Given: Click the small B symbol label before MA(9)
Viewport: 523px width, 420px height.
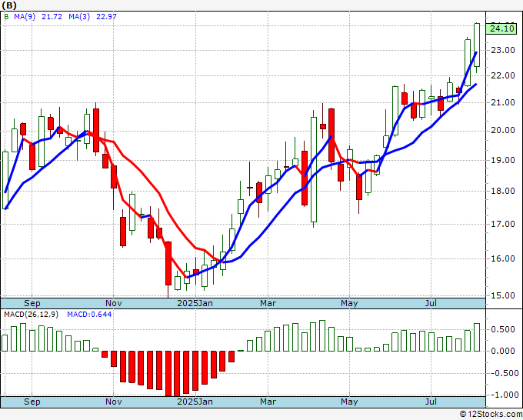Looking at the screenshot, I should click(x=6, y=17).
